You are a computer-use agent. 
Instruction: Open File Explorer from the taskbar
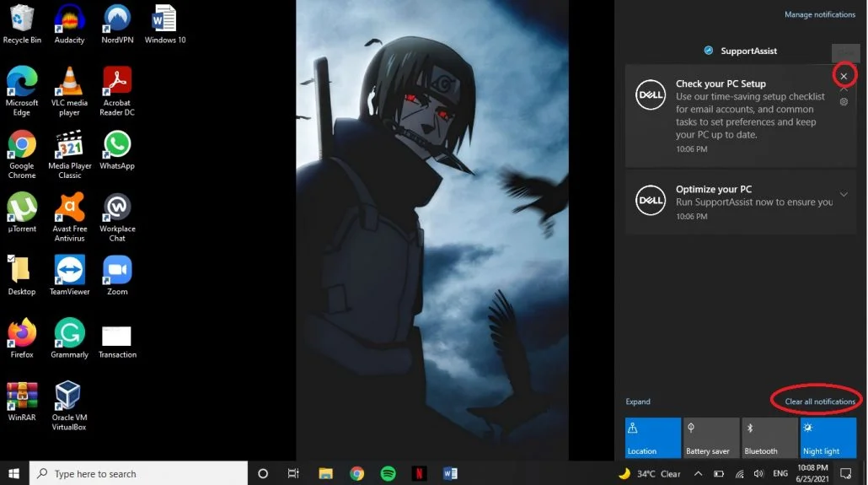tap(325, 473)
